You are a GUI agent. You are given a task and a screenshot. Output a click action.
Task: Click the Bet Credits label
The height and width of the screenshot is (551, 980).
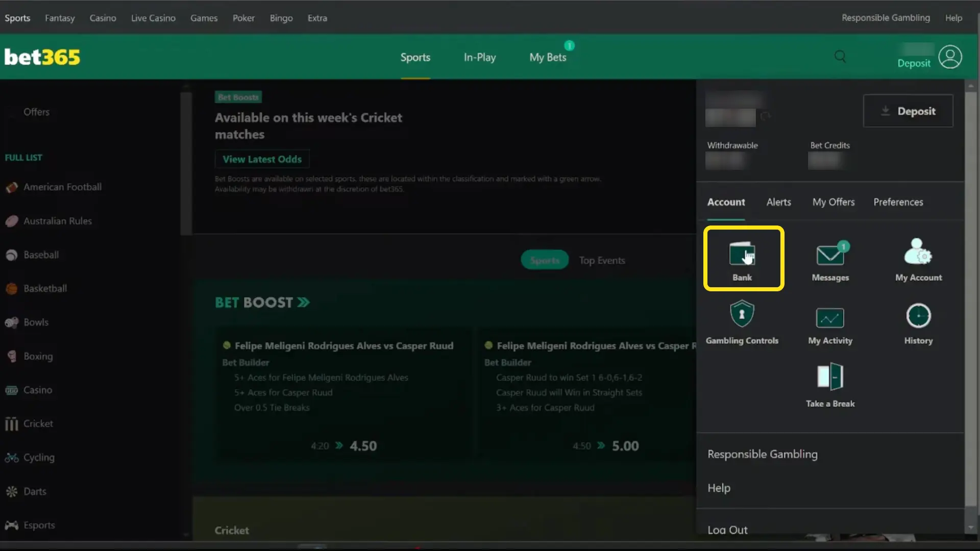coord(830,145)
